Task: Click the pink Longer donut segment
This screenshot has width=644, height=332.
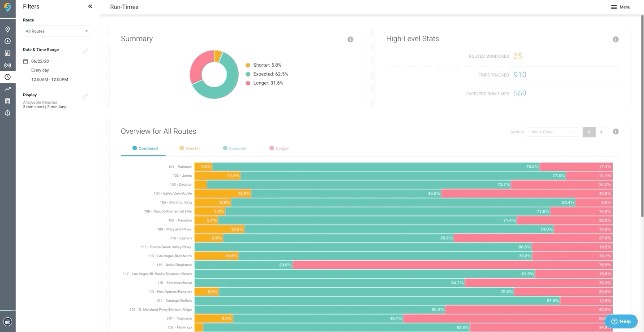Action: (x=197, y=67)
